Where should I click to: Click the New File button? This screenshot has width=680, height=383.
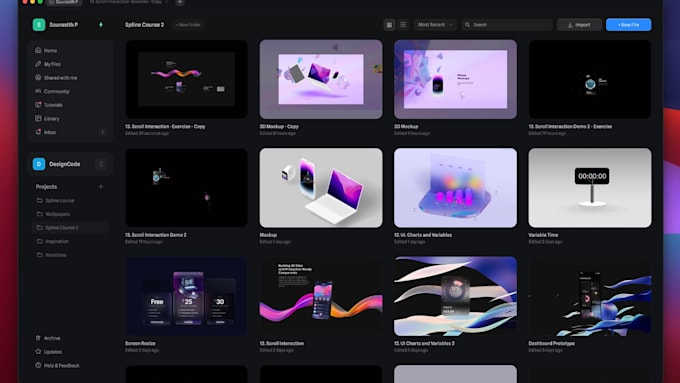[x=628, y=25]
